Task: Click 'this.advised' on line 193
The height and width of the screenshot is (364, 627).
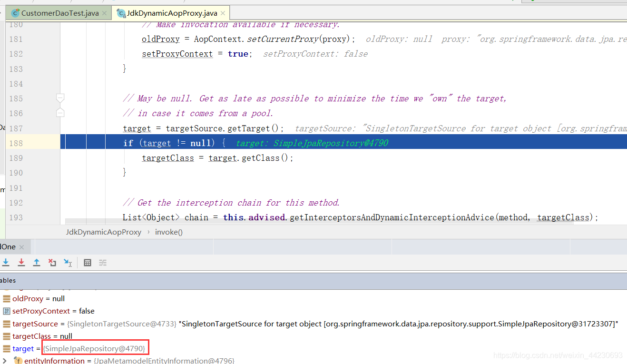Action: coord(254,217)
